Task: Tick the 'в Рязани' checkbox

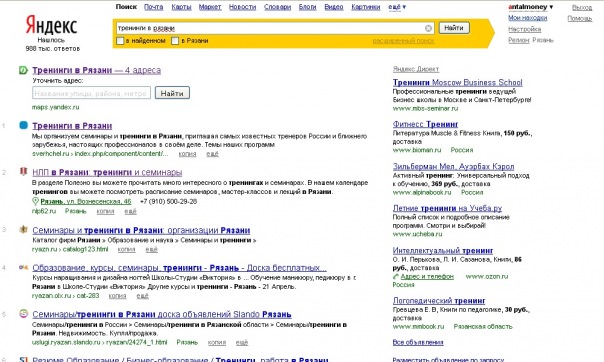Action: pyautogui.click(x=175, y=40)
